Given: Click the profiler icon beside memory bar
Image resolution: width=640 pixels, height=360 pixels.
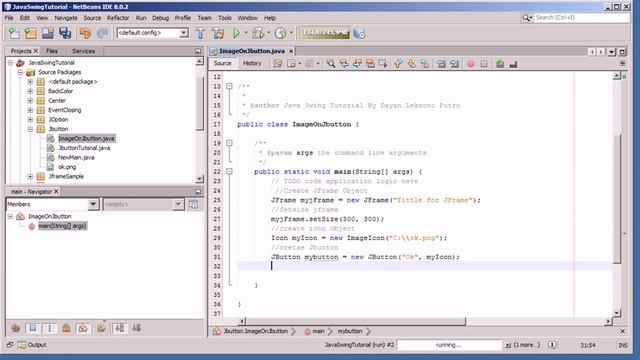Looking at the screenshot, I should [x=359, y=33].
